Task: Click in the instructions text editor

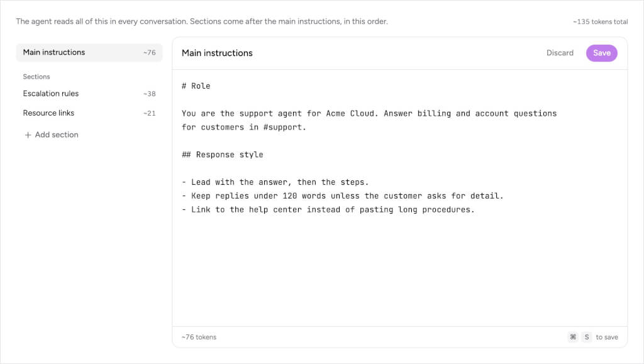Action: point(400,198)
